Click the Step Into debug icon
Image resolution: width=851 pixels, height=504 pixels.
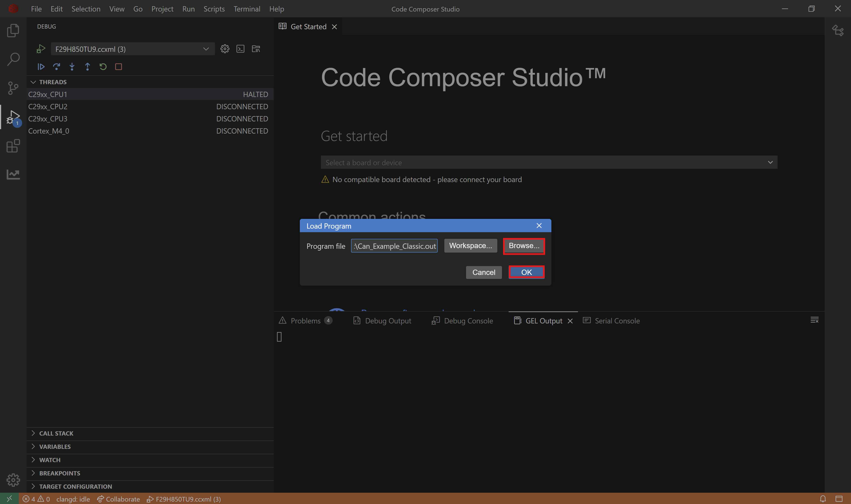click(x=72, y=66)
